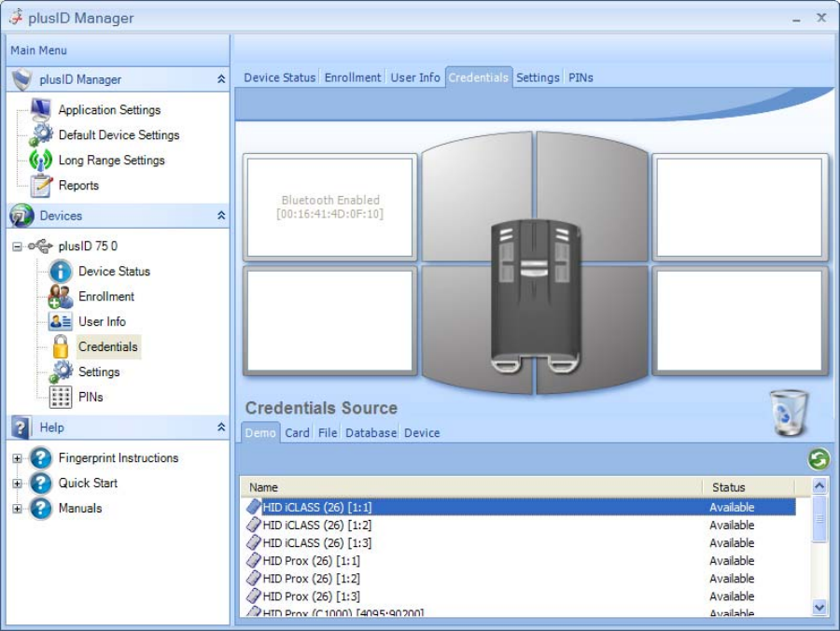Click the Devices globe icon

click(22, 216)
